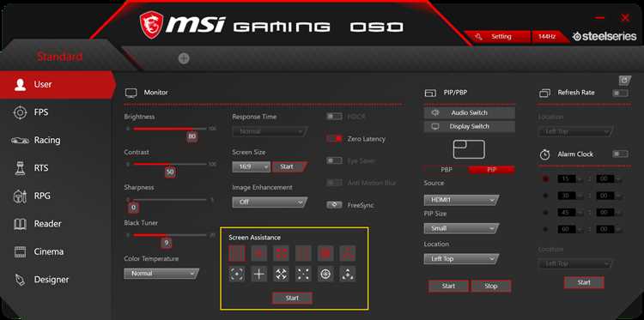Viewport: 644px width, 320px height.
Task: Click the PIP/PBP section icon
Action: [x=430, y=94]
